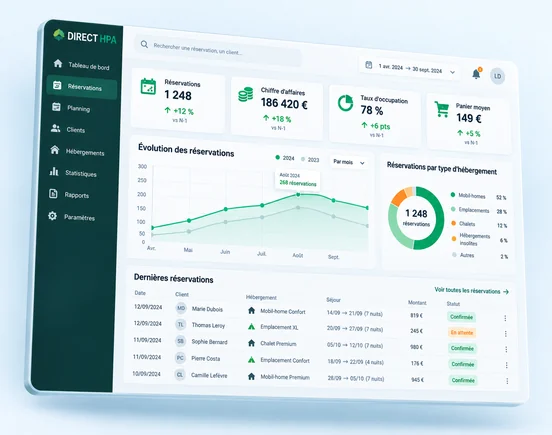The width and height of the screenshot is (552, 435).
Task: Open row menu for Pierre Costa
Action: [507, 365]
